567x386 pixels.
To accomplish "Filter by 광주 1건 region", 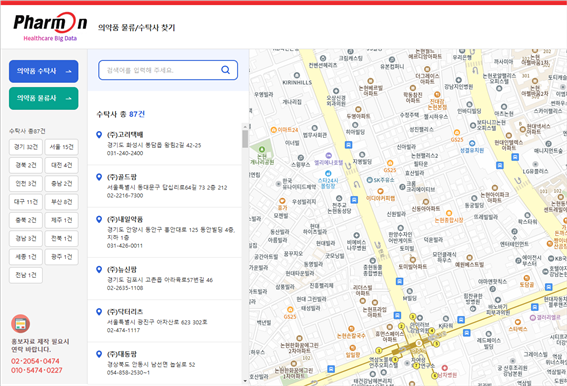I will (61, 257).
